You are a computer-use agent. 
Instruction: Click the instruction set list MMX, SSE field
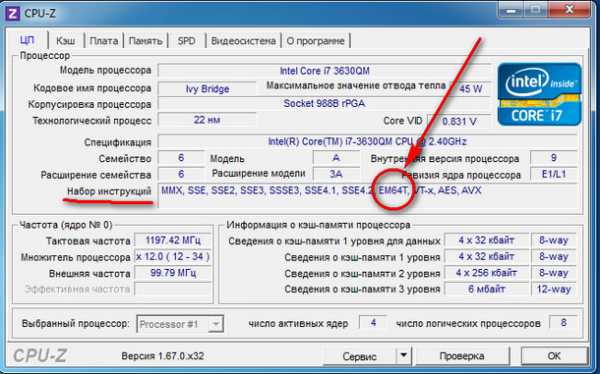click(x=367, y=195)
